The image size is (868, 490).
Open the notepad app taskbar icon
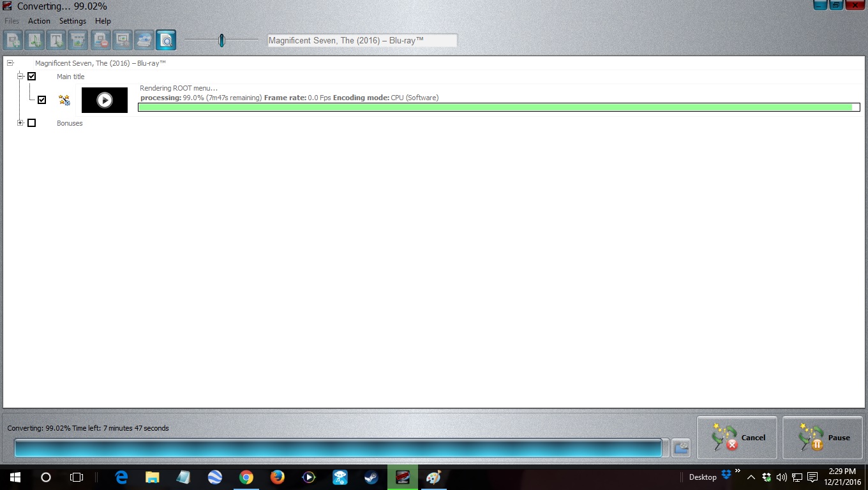coord(183,477)
